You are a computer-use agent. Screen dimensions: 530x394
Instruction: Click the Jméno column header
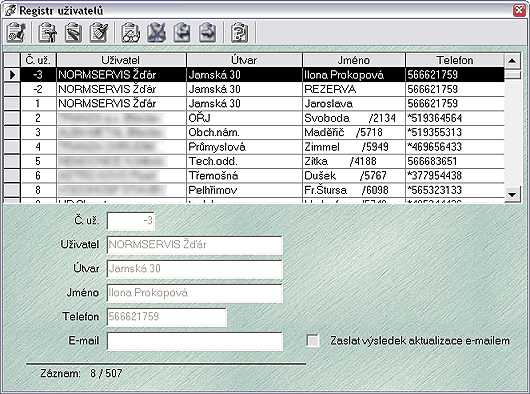tap(354, 60)
